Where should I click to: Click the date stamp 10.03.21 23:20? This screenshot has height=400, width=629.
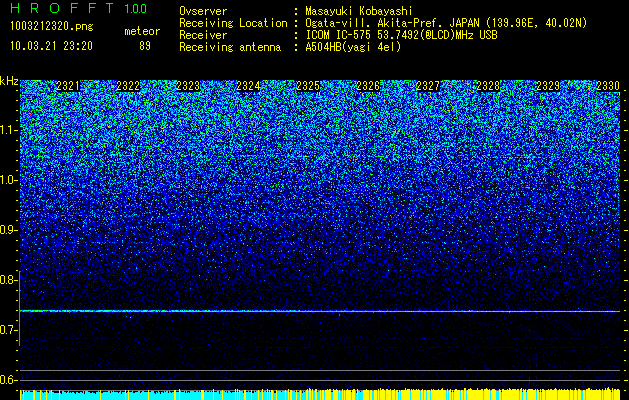pos(51,46)
